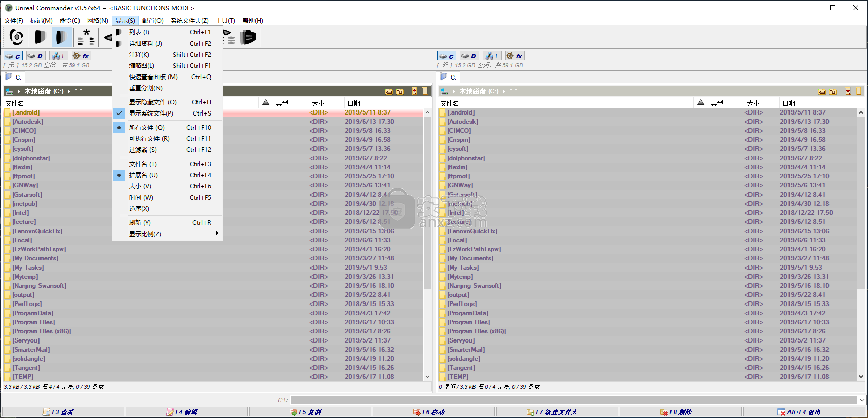868x418 pixels.
Task: Click F6 移动 button
Action: pos(433,412)
